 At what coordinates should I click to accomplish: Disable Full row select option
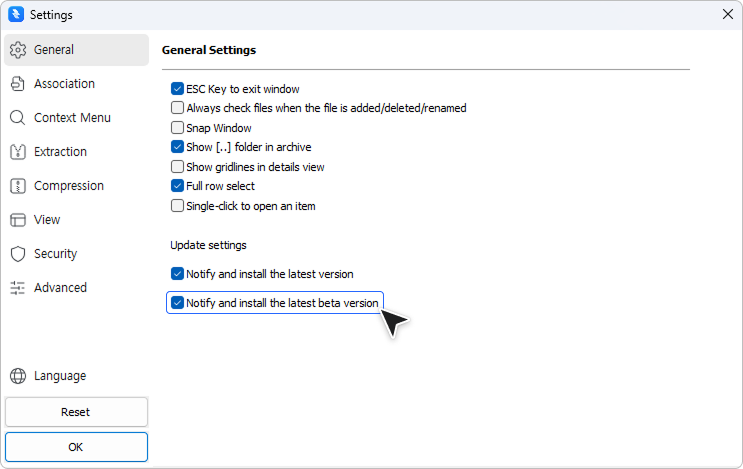[x=178, y=186]
